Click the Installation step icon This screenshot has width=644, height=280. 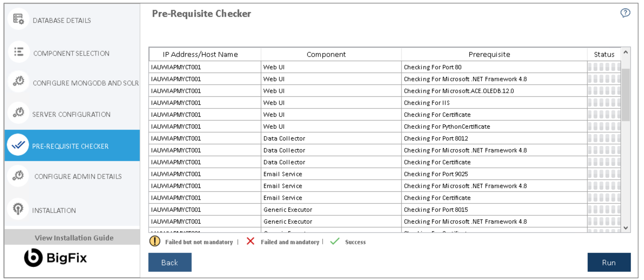coord(18,209)
